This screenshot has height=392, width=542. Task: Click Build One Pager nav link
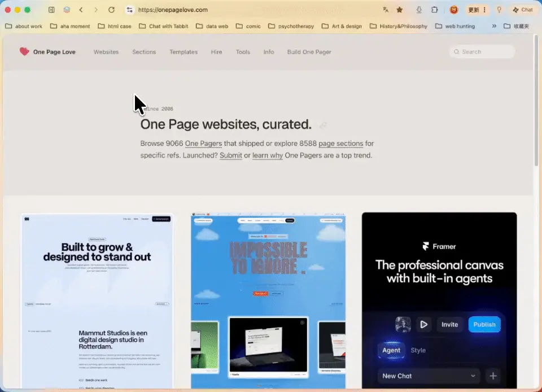tap(309, 52)
